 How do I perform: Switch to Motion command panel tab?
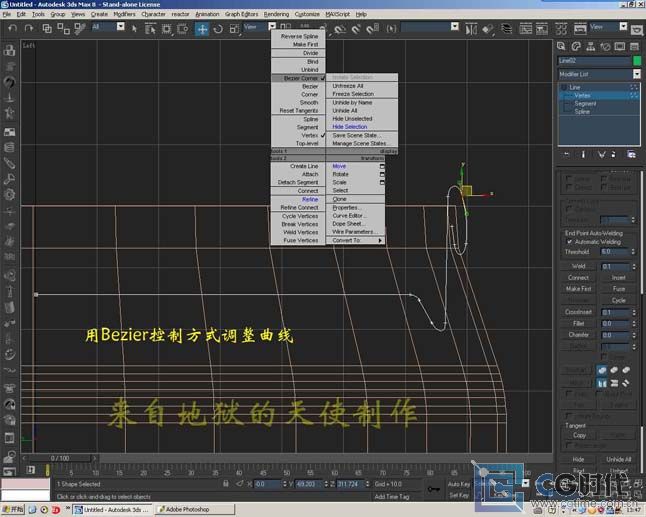605,46
